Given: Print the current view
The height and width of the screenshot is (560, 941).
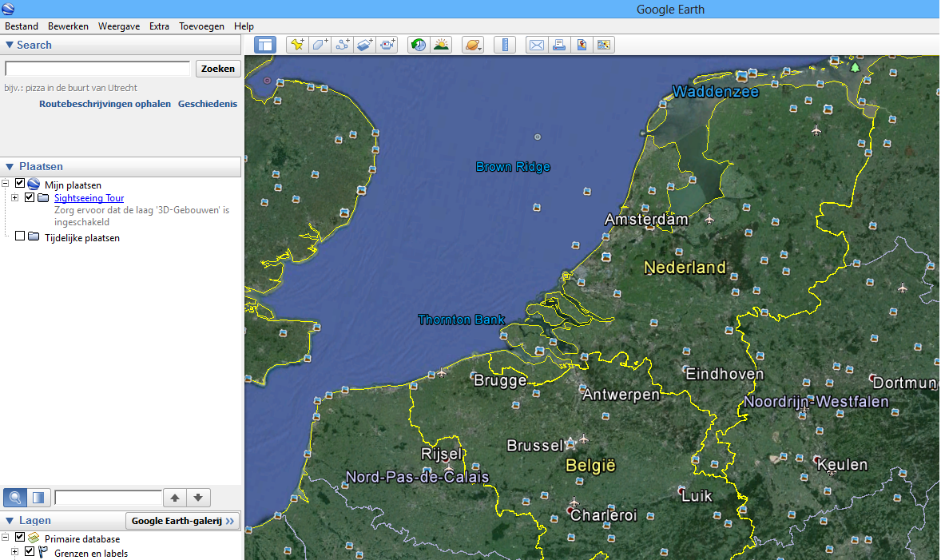Looking at the screenshot, I should pos(558,45).
